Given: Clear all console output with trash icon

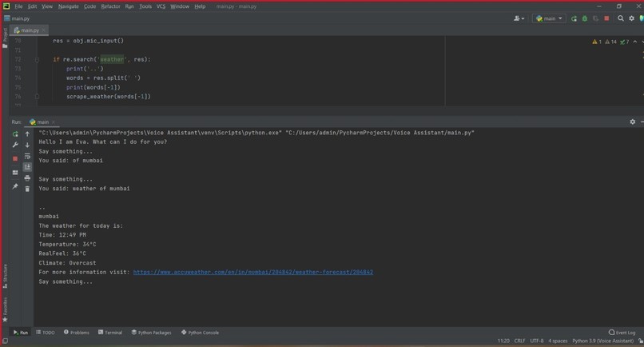Looking at the screenshot, I should click(x=27, y=189).
